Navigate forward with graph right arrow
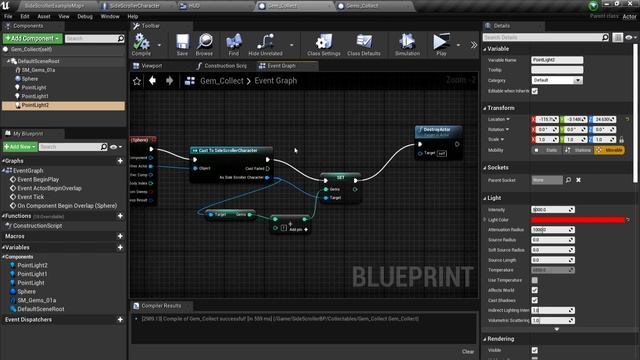Screen dimensions: 640x360 (x=169, y=80)
